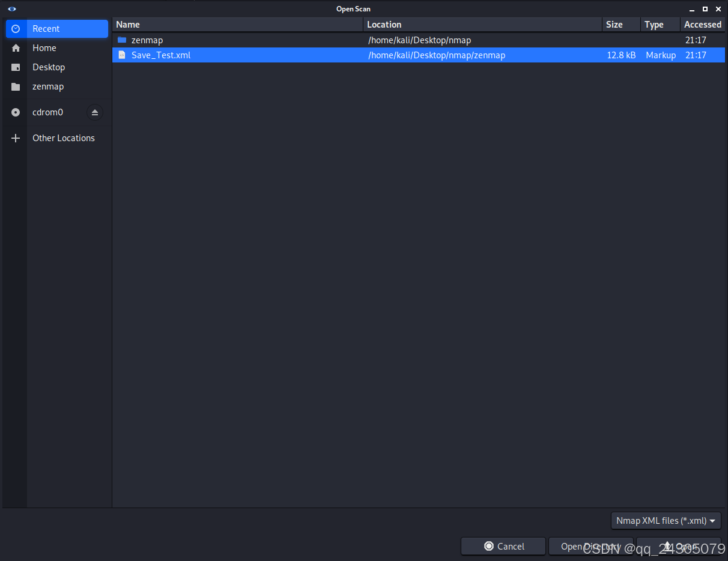Click the Open Directory button
728x561 pixels.
tap(591, 546)
